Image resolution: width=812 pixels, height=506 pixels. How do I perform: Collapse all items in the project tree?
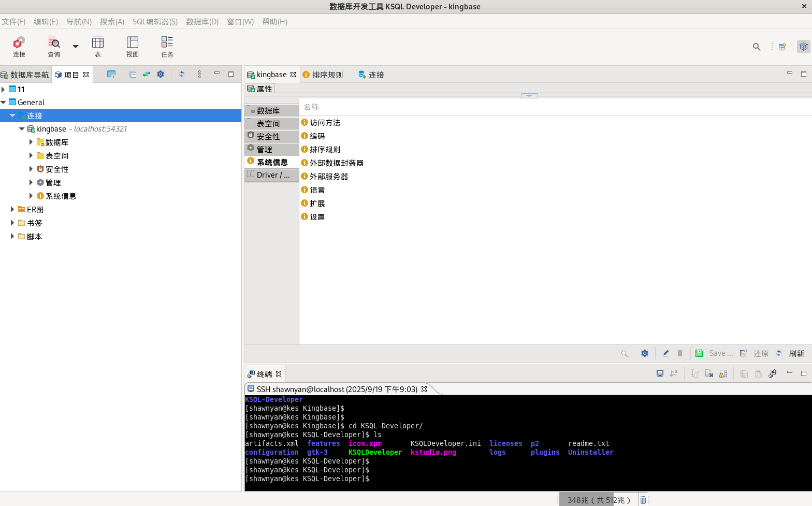133,74
